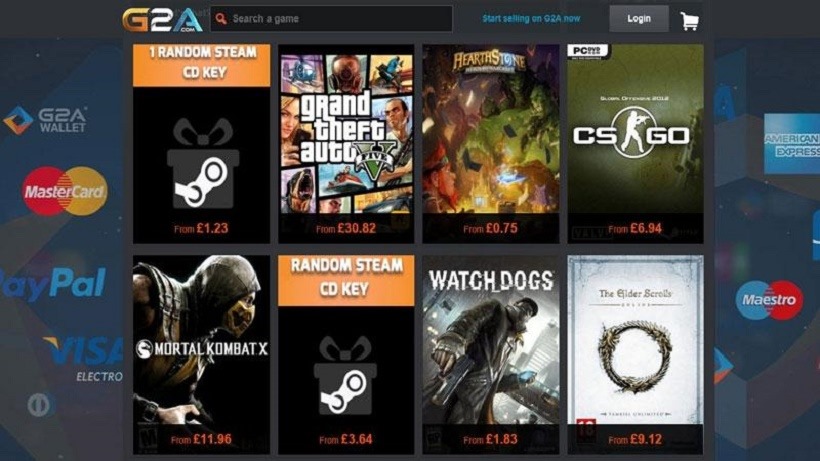Click the search magnifier icon
This screenshot has width=820, height=461.
click(x=221, y=19)
